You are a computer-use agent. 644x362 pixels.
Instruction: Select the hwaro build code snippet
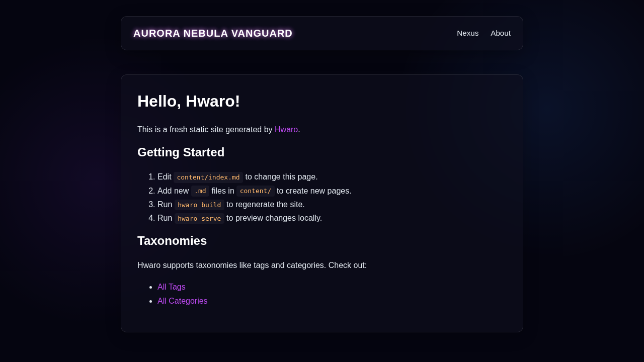199,205
